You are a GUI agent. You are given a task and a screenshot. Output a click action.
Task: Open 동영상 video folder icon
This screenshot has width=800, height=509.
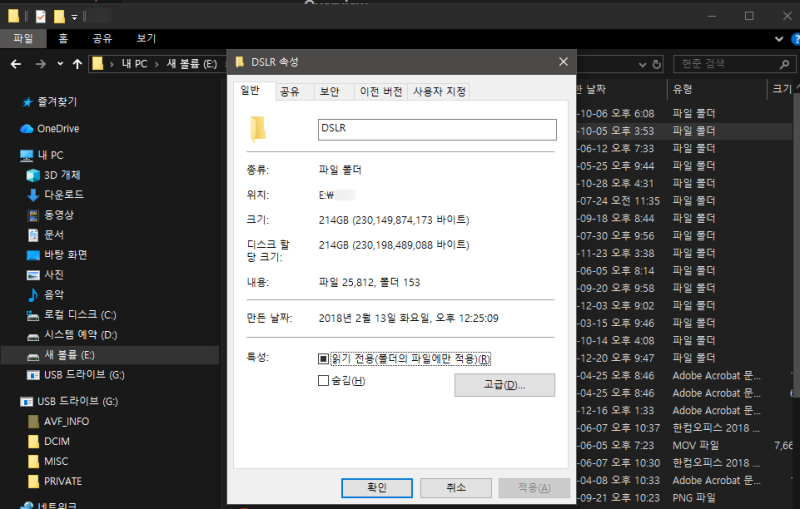(x=33, y=215)
